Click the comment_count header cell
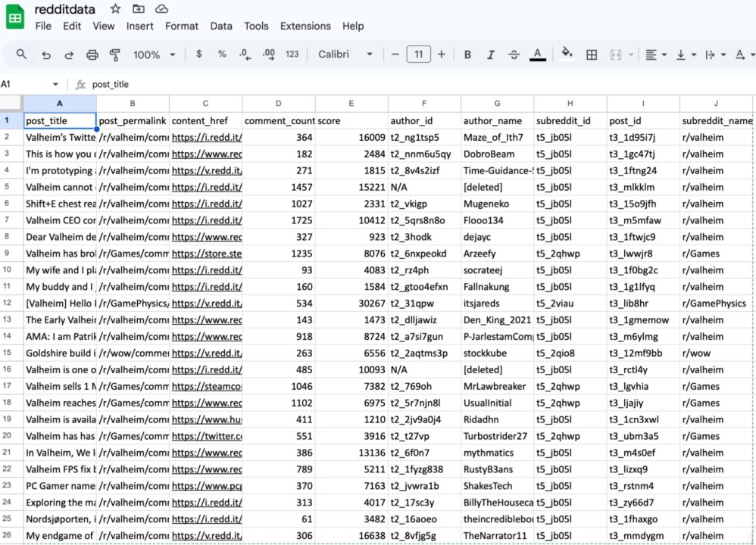This screenshot has width=756, height=545. coord(279,120)
